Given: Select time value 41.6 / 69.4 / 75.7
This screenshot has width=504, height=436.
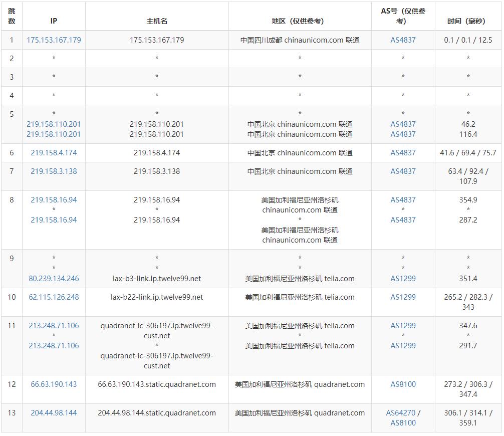Looking at the screenshot, I should (x=468, y=153).
